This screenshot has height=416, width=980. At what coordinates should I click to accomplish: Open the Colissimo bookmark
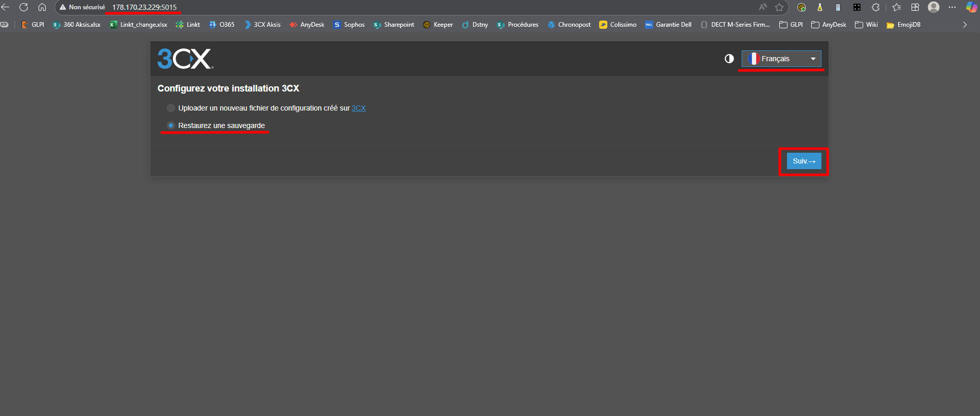618,25
